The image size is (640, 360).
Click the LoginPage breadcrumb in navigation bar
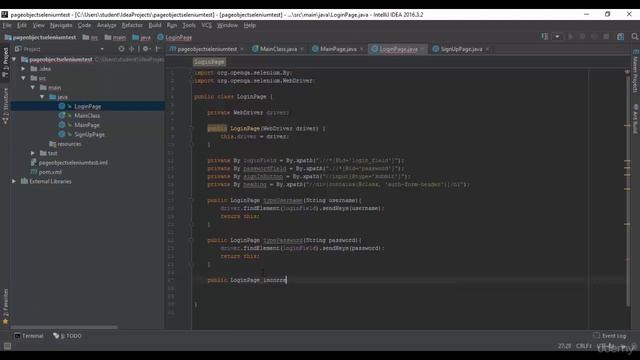174,37
